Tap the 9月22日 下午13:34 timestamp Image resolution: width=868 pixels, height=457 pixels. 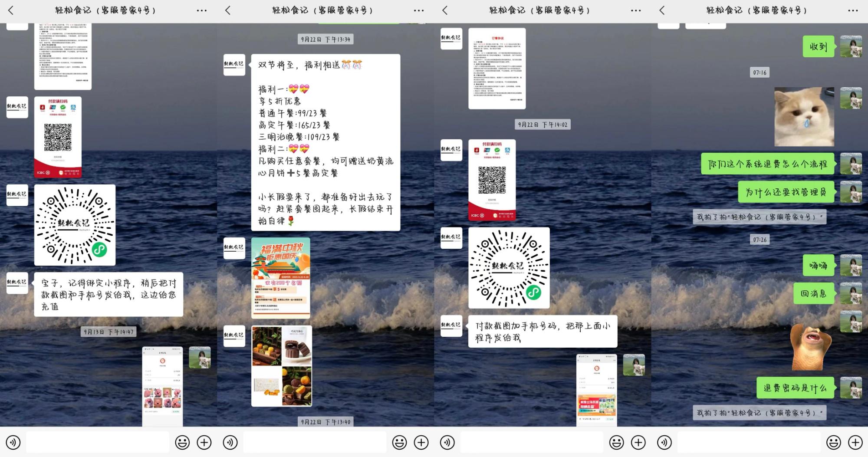tap(325, 39)
